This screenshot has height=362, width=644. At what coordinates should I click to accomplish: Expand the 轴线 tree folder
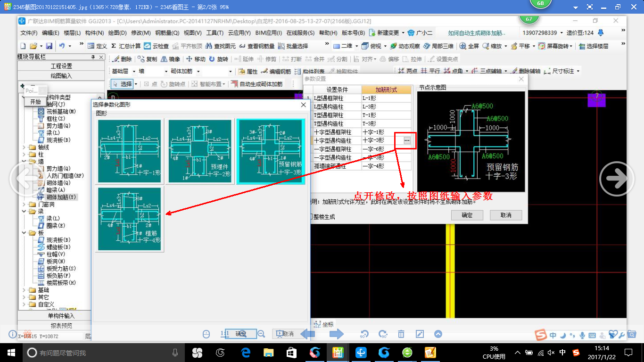tap(24, 147)
